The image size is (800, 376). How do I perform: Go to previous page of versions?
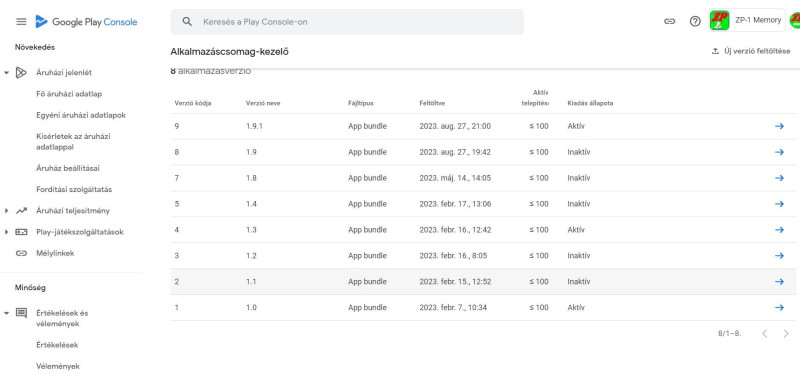(x=764, y=334)
